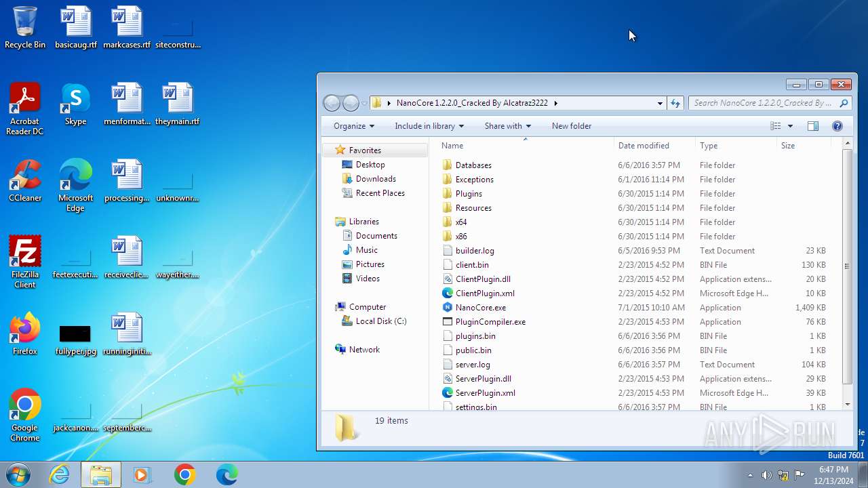Viewport: 868px width, 488px height.
Task: Select Network in navigation pane
Action: 364,350
